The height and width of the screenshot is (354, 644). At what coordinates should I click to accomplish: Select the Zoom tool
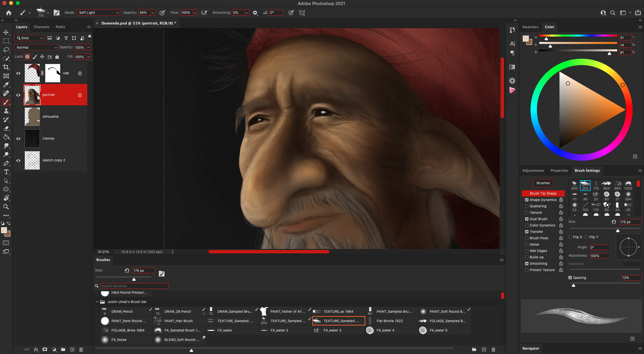click(6, 207)
